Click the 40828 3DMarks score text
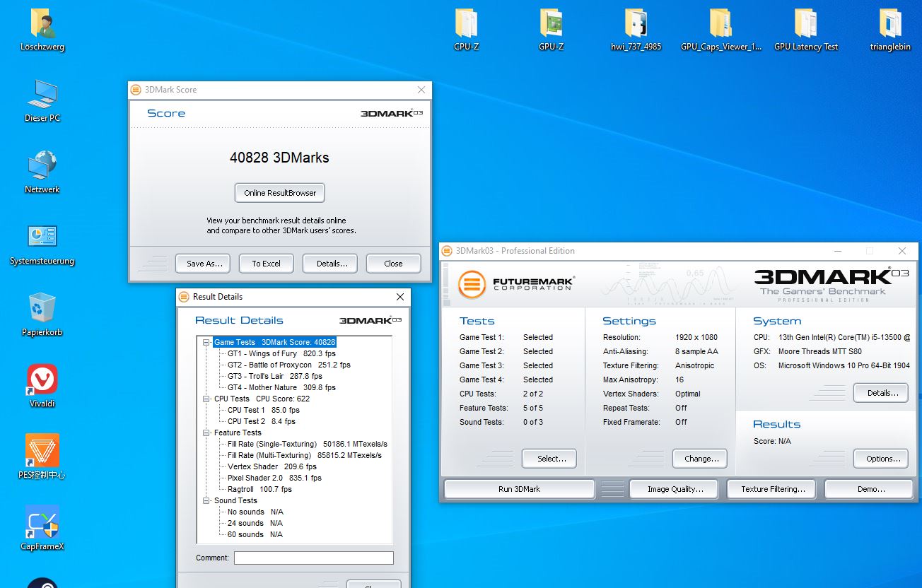 point(279,158)
